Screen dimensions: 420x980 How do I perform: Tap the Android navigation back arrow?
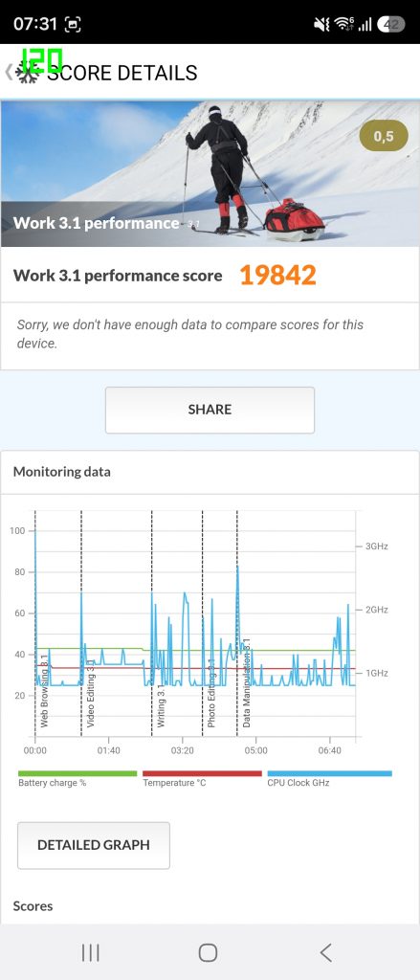[x=325, y=952]
